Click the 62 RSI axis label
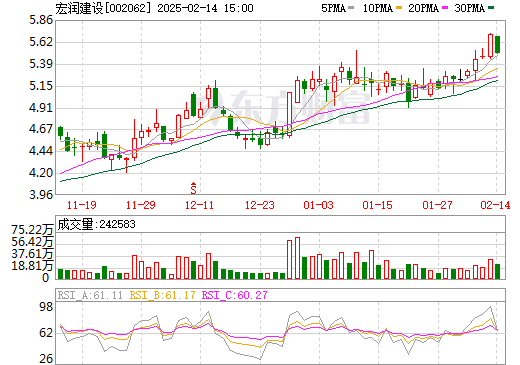The image size is (520, 365). pos(46,333)
